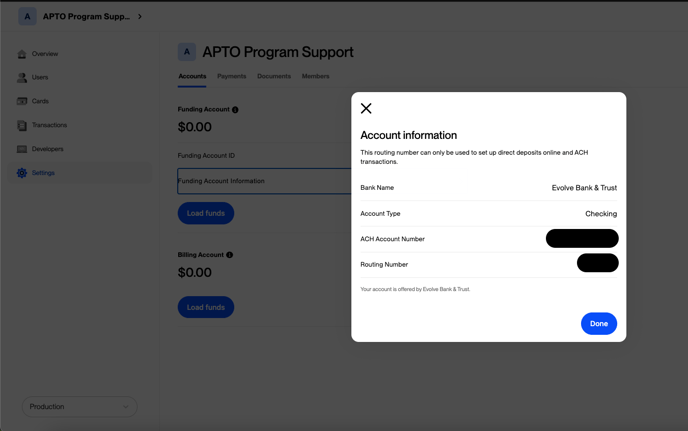Click the Cards icon in sidebar
The image size is (688, 431).
click(x=22, y=101)
